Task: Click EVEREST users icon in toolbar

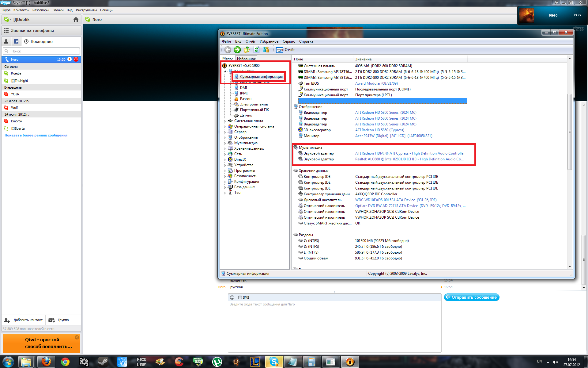Action: [266, 50]
